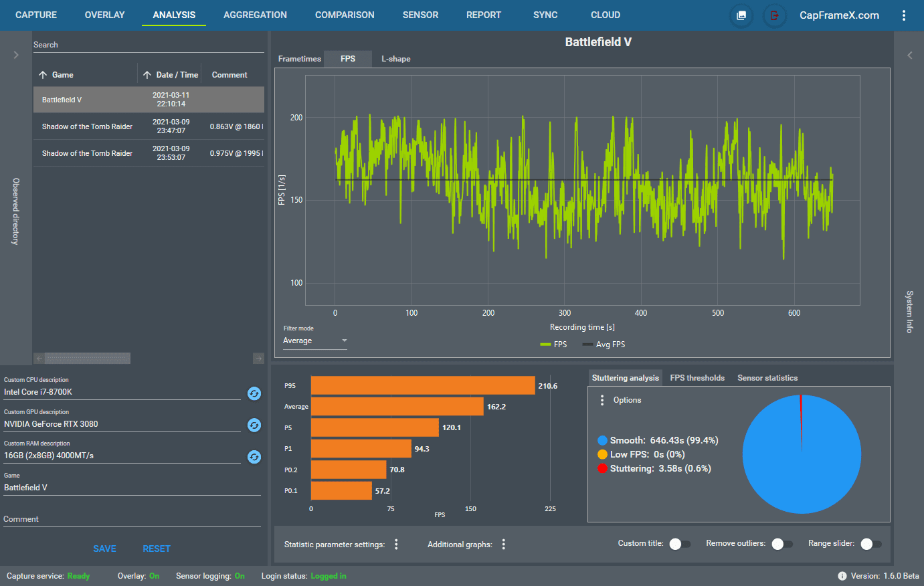Open the AGGREGATION tab
This screenshot has height=586, width=924.
click(255, 15)
